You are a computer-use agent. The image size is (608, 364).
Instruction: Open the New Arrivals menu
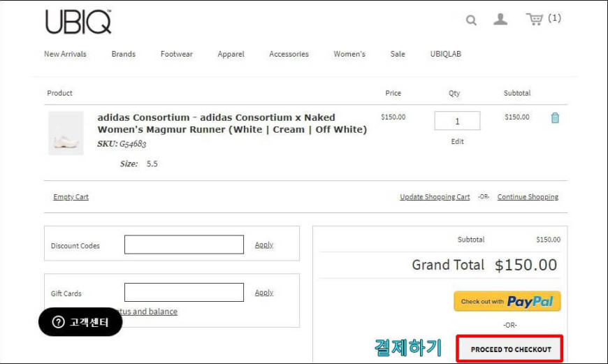65,54
